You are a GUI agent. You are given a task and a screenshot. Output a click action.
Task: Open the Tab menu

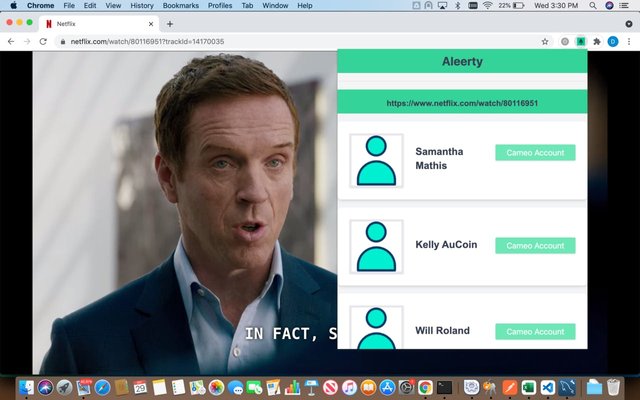(x=247, y=5)
